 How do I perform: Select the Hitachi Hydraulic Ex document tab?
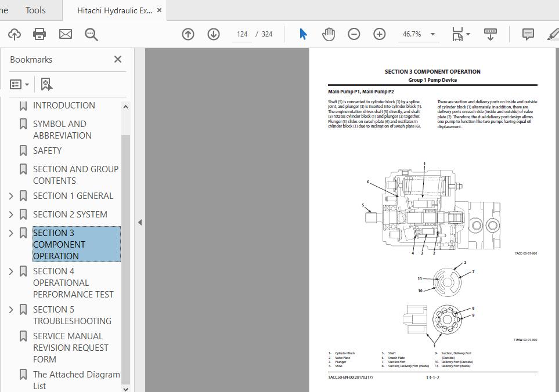tap(114, 10)
